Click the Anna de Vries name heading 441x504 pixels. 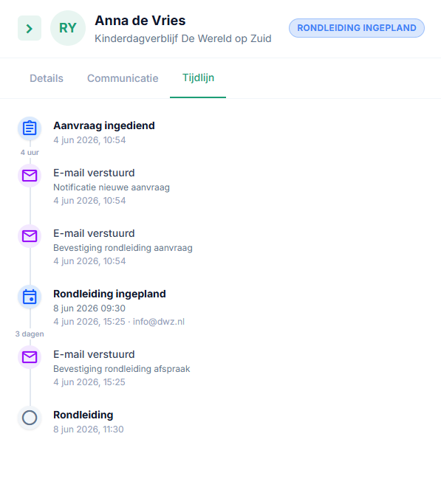[x=140, y=21]
